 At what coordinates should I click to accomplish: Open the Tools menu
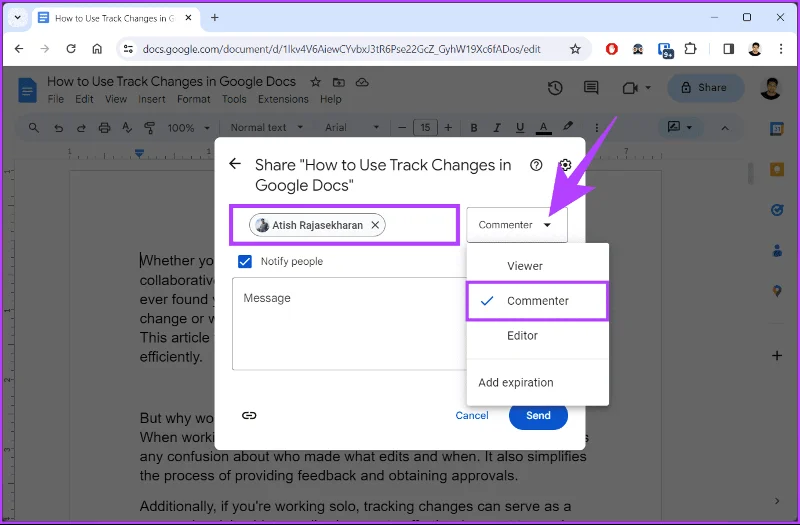click(234, 99)
